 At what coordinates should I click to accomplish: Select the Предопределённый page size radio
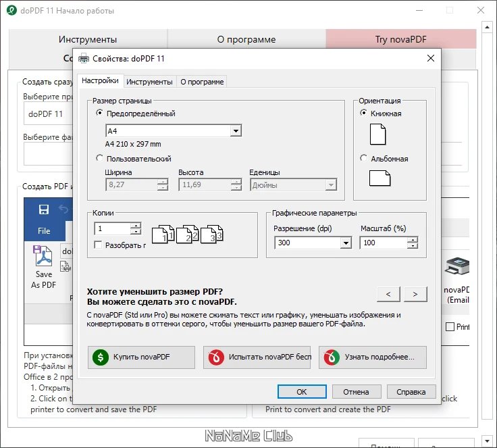click(99, 113)
